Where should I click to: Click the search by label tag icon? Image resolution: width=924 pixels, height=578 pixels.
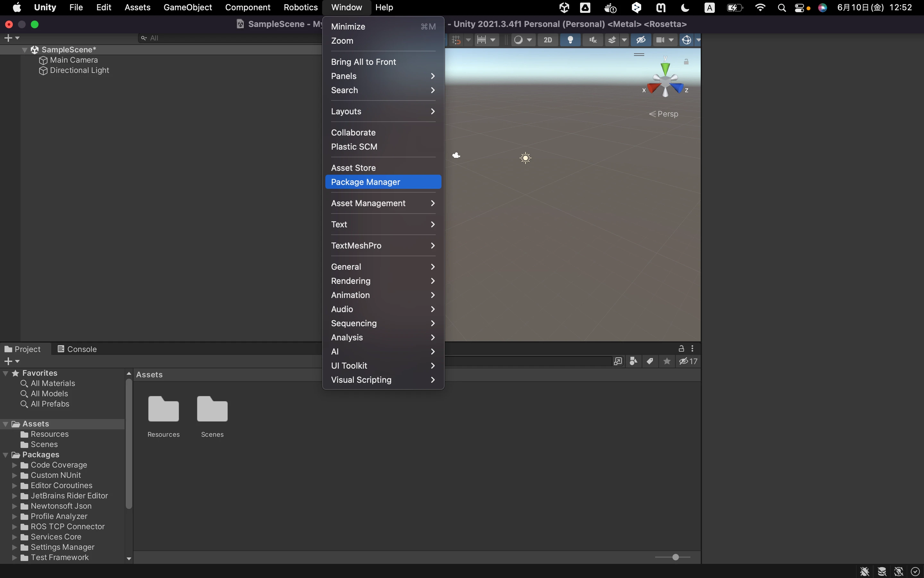tap(650, 361)
